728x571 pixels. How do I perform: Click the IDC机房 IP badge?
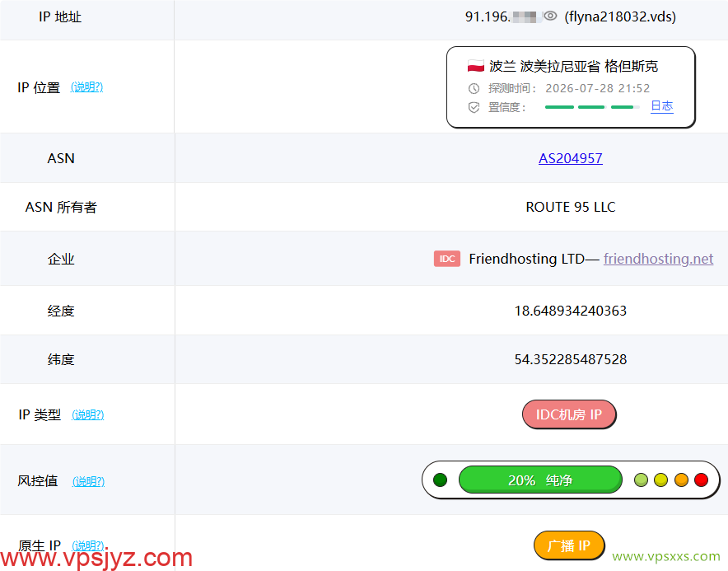[569, 414]
